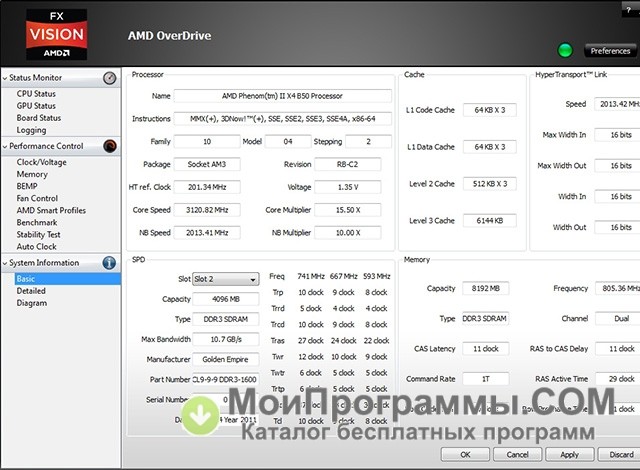Viewport: 640px width, 470px height.
Task: Click the L1 Code Cache value
Action: pos(490,110)
